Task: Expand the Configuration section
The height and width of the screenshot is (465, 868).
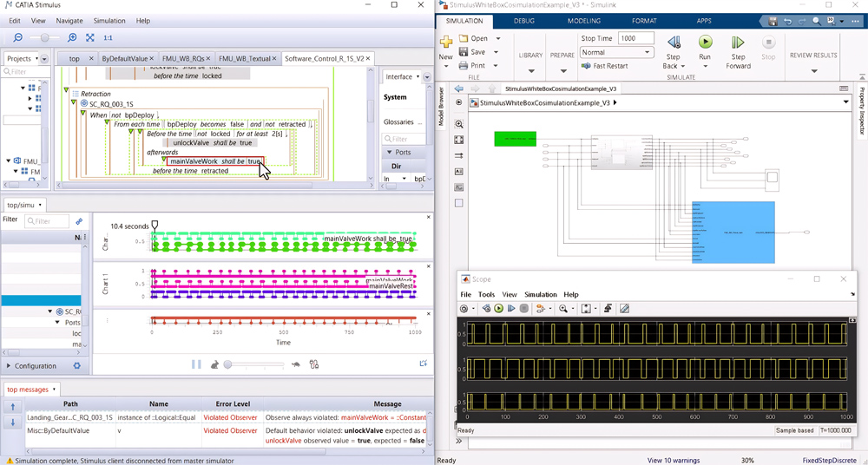Action: click(9, 366)
